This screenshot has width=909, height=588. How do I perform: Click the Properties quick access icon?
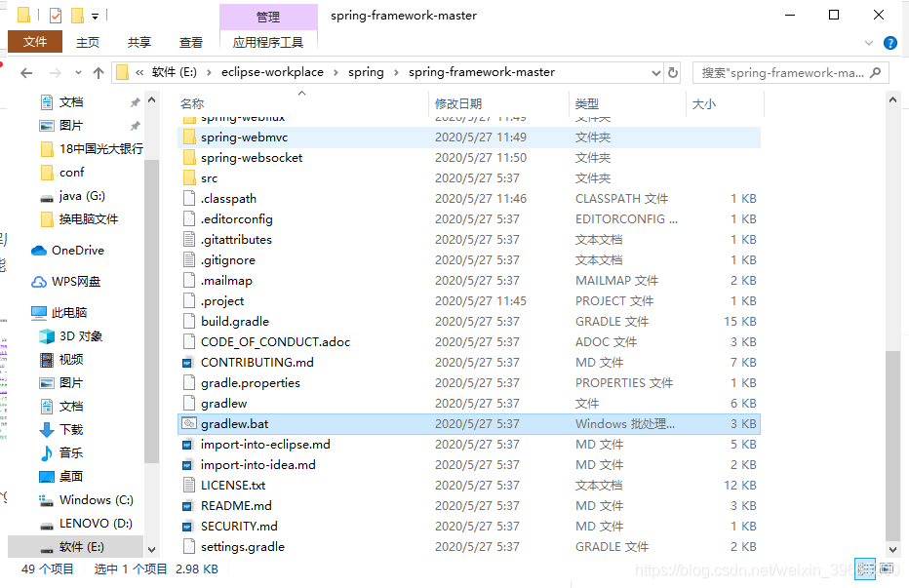[56, 15]
